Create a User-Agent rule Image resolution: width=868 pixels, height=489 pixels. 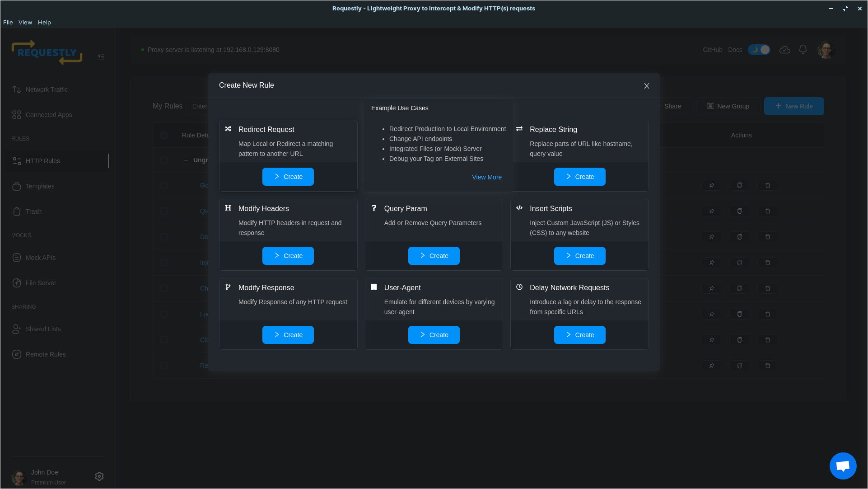[x=434, y=335]
